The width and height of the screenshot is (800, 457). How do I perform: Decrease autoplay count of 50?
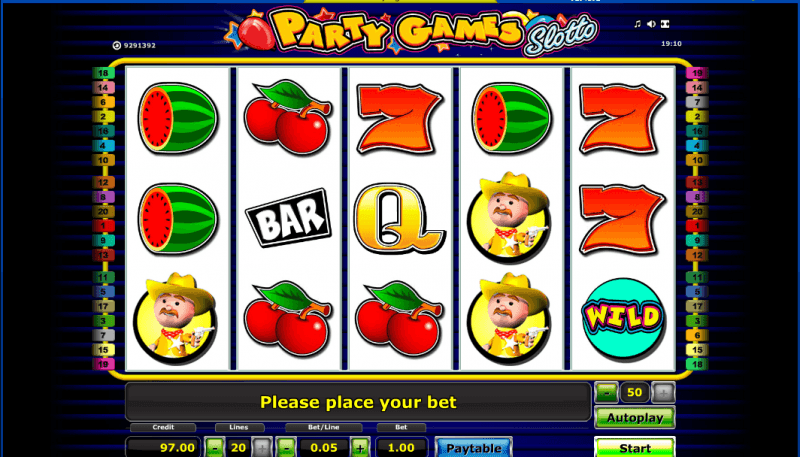pos(606,393)
